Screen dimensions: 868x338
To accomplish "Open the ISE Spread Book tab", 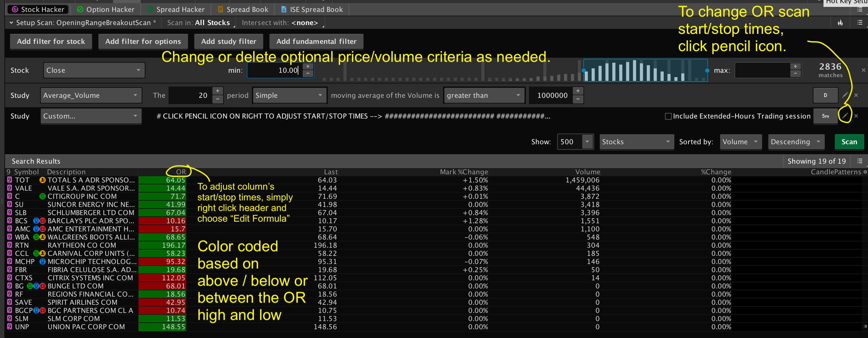I will click(x=311, y=9).
